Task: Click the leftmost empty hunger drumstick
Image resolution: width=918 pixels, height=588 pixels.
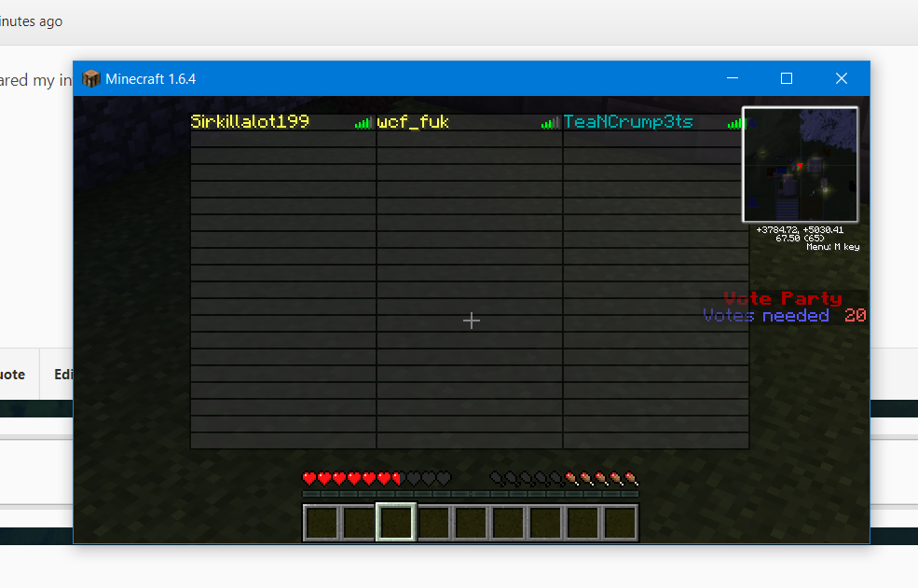Action: [x=497, y=479]
